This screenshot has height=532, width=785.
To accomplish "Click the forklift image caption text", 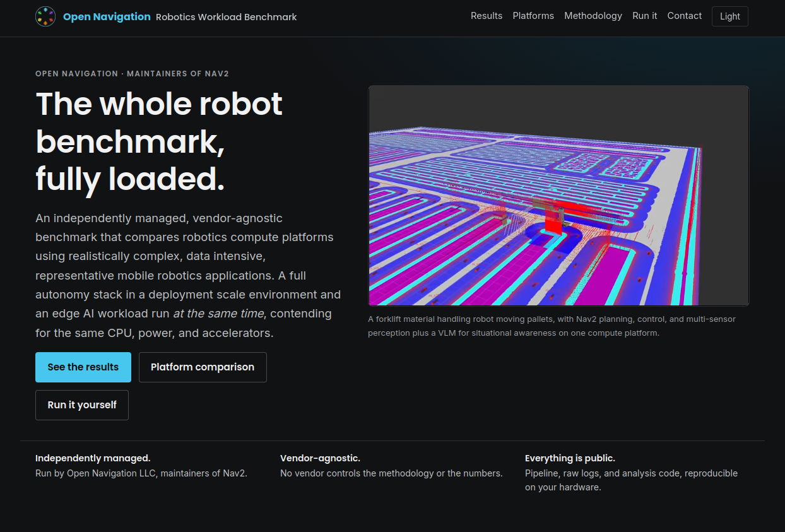I will pos(552,326).
